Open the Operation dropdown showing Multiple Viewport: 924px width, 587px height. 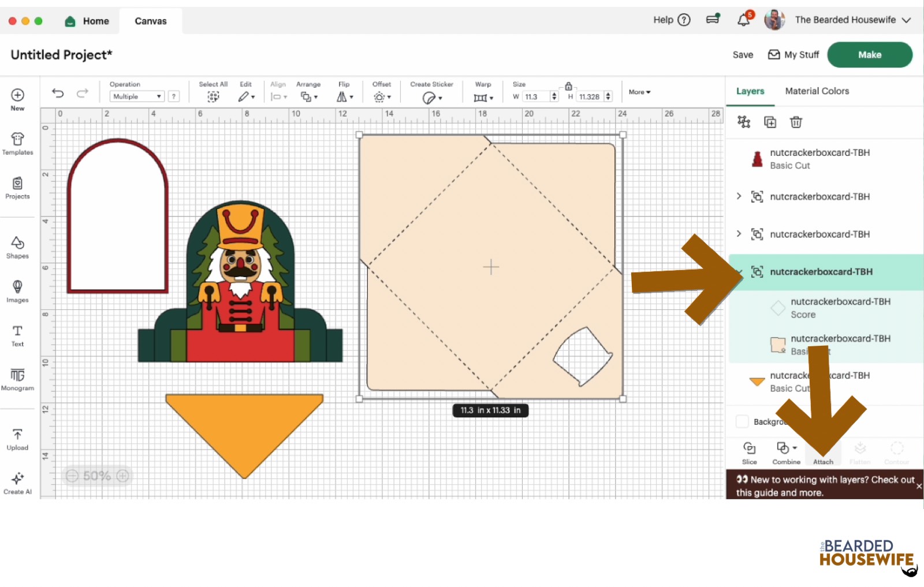click(137, 96)
